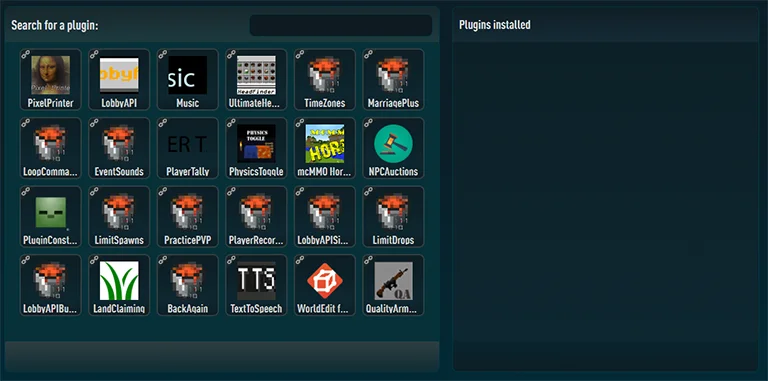The width and height of the screenshot is (768, 381).
Task: Choose the QualityArm... rifle plugin icon
Action: click(393, 281)
